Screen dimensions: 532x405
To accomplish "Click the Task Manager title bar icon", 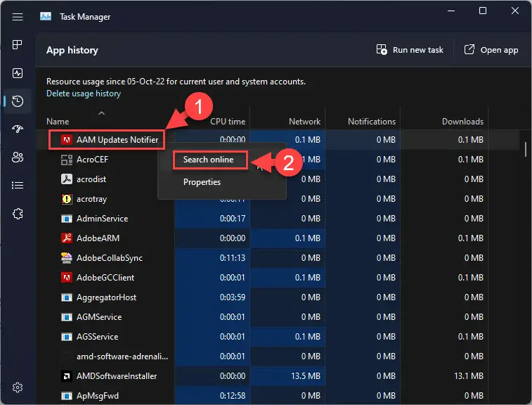I will pos(46,16).
